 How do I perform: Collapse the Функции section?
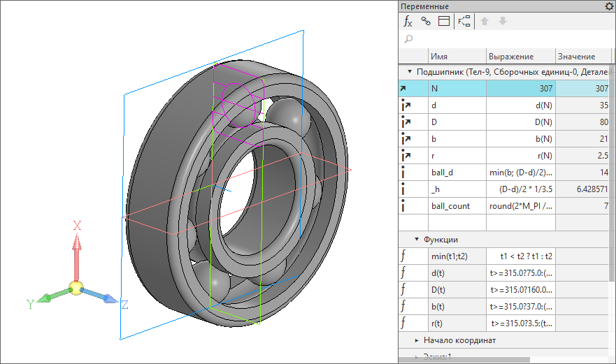[x=417, y=240]
